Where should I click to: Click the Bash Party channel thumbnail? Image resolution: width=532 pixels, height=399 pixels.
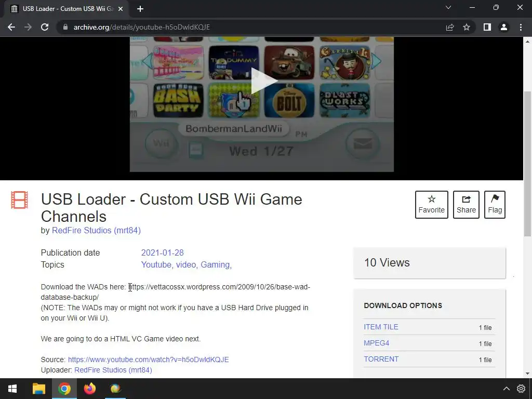click(178, 100)
